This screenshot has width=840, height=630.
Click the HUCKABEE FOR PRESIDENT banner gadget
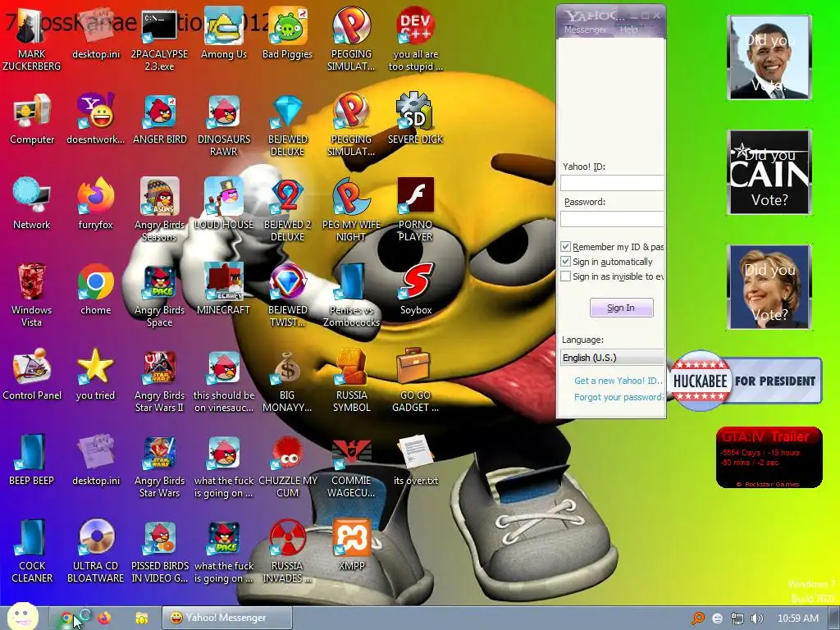(745, 381)
